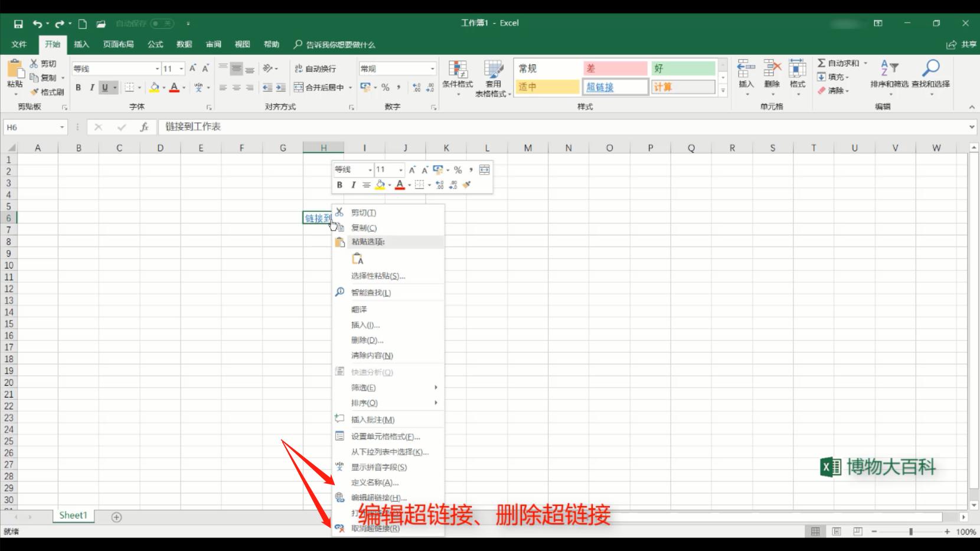Toggle italic in the mini toolbar
The height and width of the screenshot is (551, 980).
tap(353, 185)
